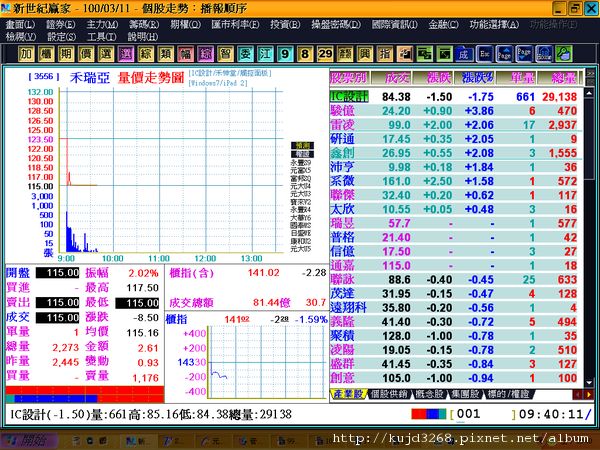Click the Page Down toolbar button
Image resolution: width=600 pixels, height=450 pixels.
(x=524, y=54)
